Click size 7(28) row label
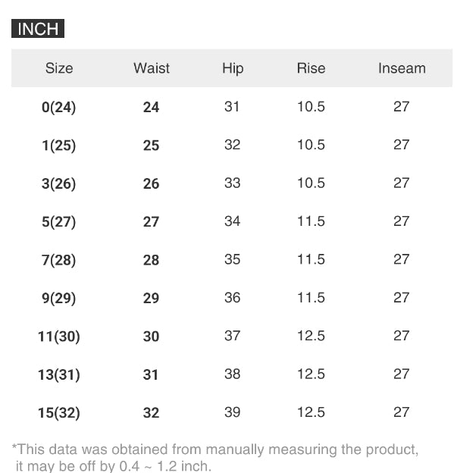This screenshot has width=476, height=473. pos(59,260)
